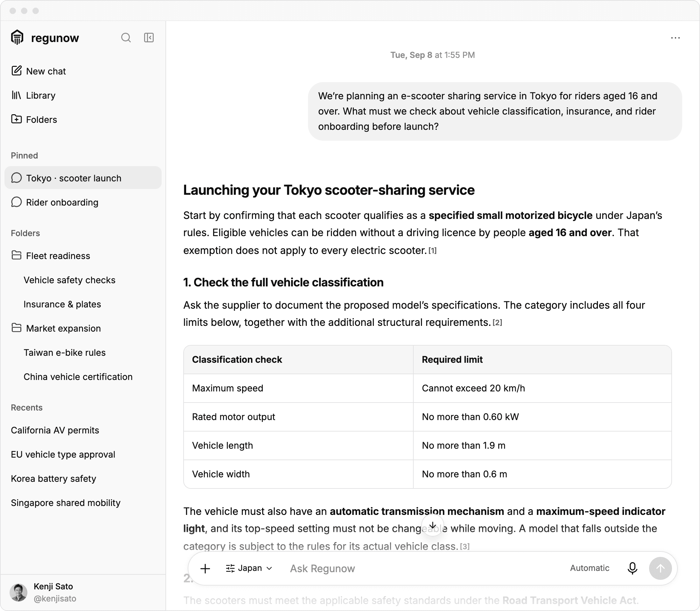Open the Japan jurisdiction dropdown
This screenshot has height=611, width=700.
click(x=249, y=568)
